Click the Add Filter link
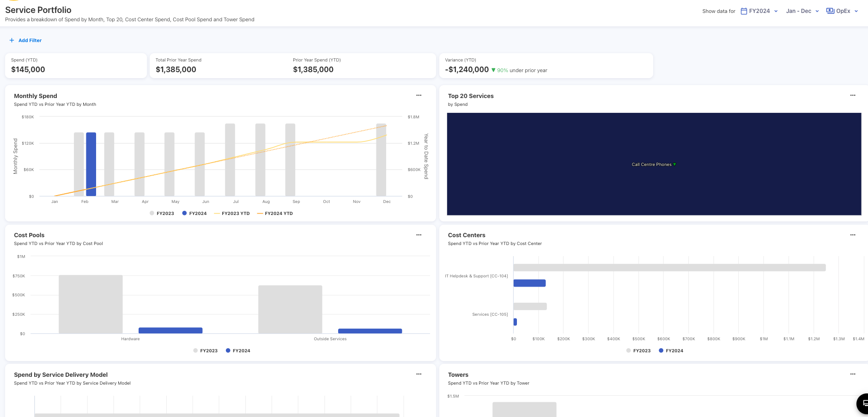 [30, 41]
